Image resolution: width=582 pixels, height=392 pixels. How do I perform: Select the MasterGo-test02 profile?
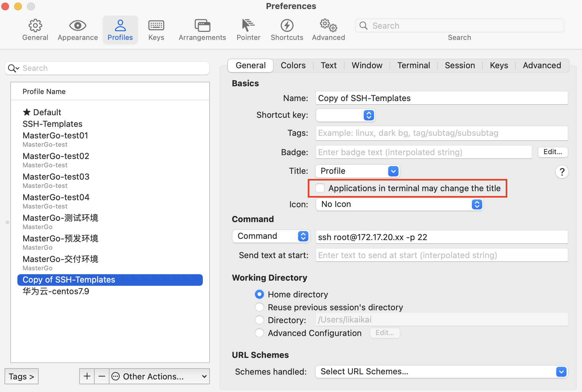pyautogui.click(x=56, y=156)
